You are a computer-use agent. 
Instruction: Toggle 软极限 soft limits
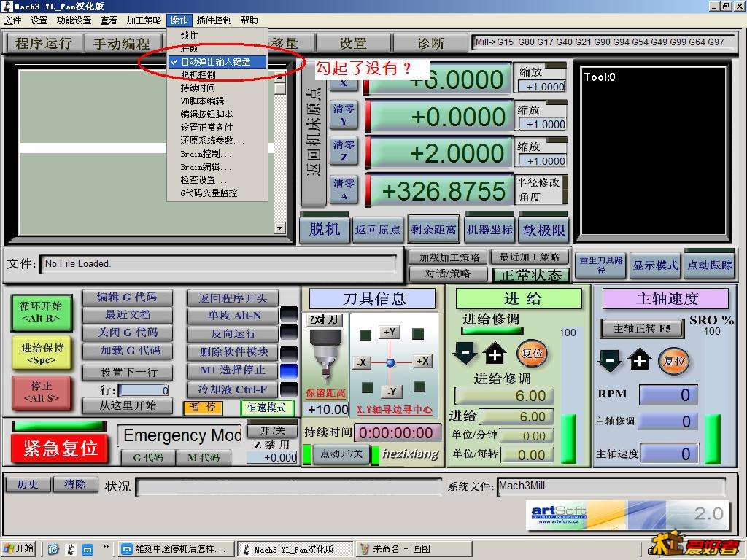click(543, 230)
